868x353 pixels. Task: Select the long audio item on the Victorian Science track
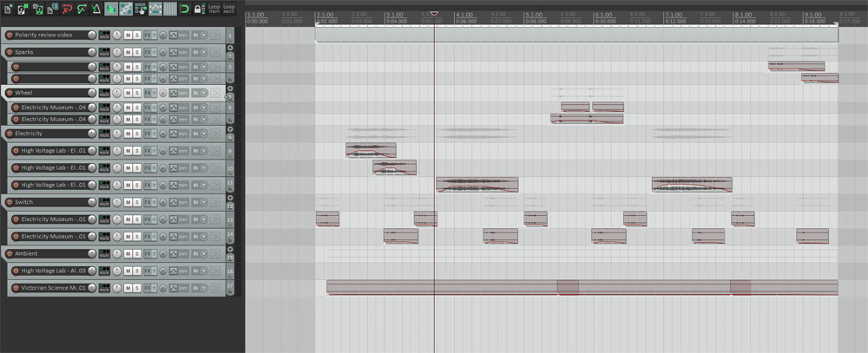click(x=434, y=287)
